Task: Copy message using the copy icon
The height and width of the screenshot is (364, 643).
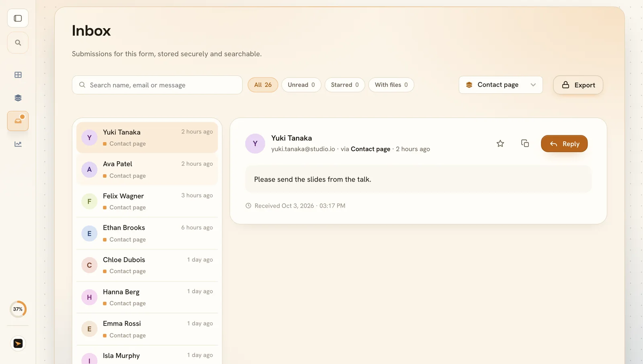Action: coord(525,143)
